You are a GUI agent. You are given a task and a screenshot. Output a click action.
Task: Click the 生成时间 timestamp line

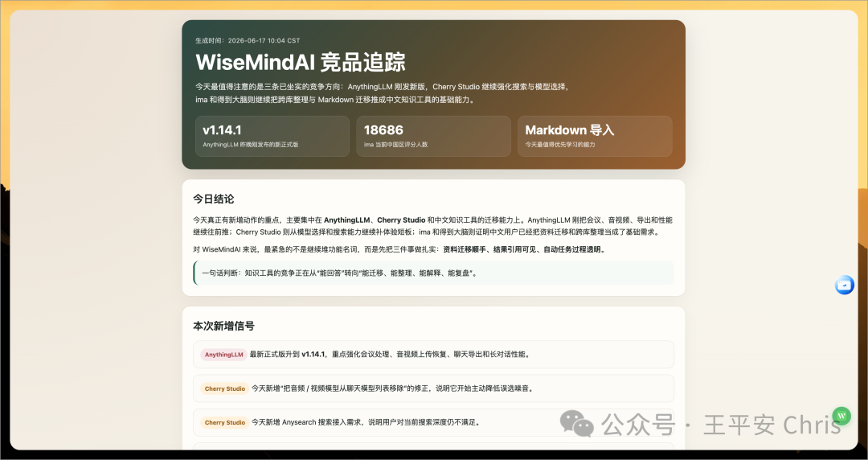tap(248, 40)
